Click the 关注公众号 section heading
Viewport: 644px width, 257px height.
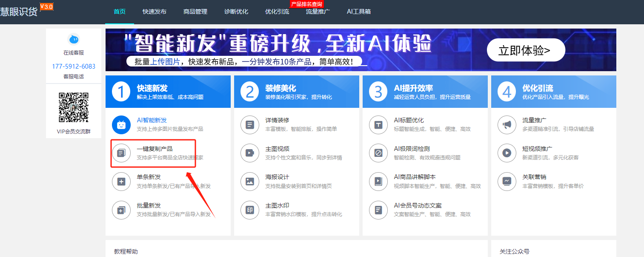point(515,252)
